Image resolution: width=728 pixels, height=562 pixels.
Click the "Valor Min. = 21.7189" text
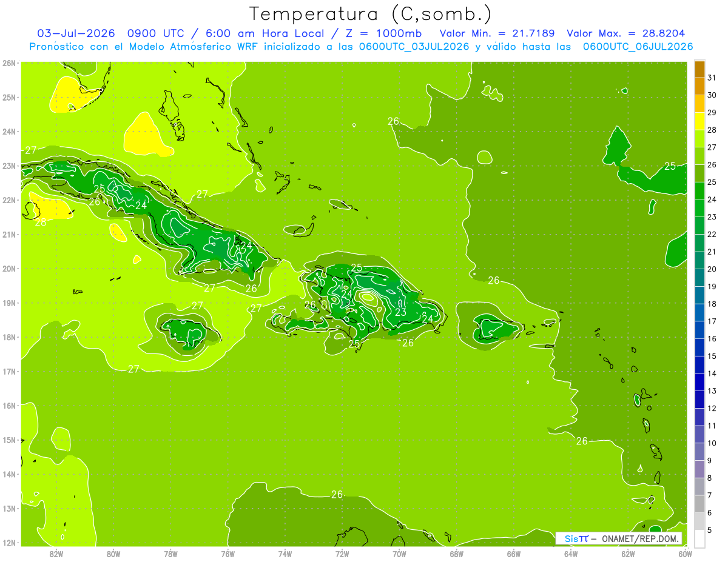[497, 33]
